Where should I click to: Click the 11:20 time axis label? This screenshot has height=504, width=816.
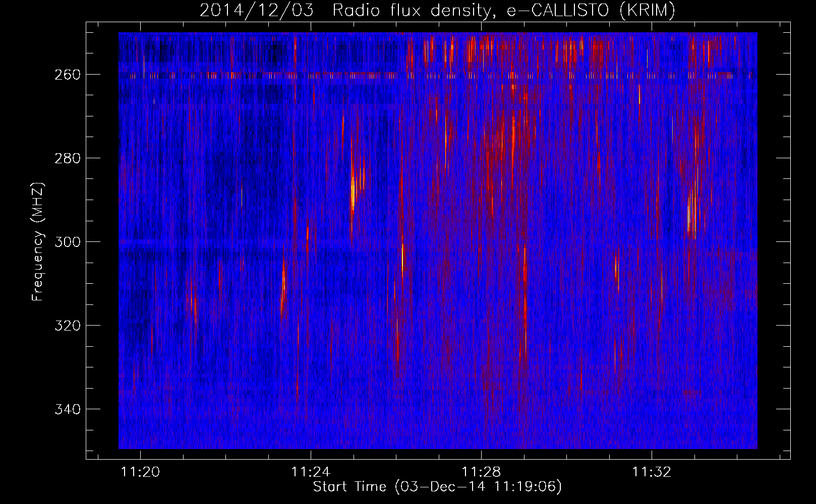pos(141,472)
